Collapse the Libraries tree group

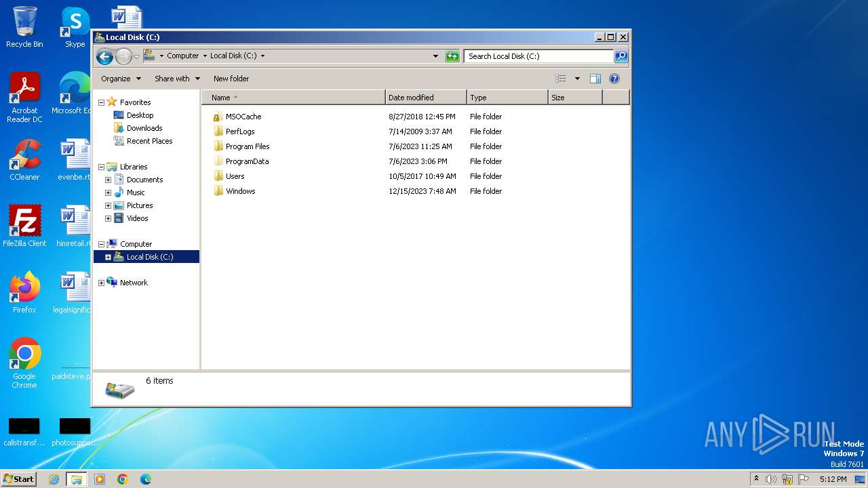pos(101,167)
